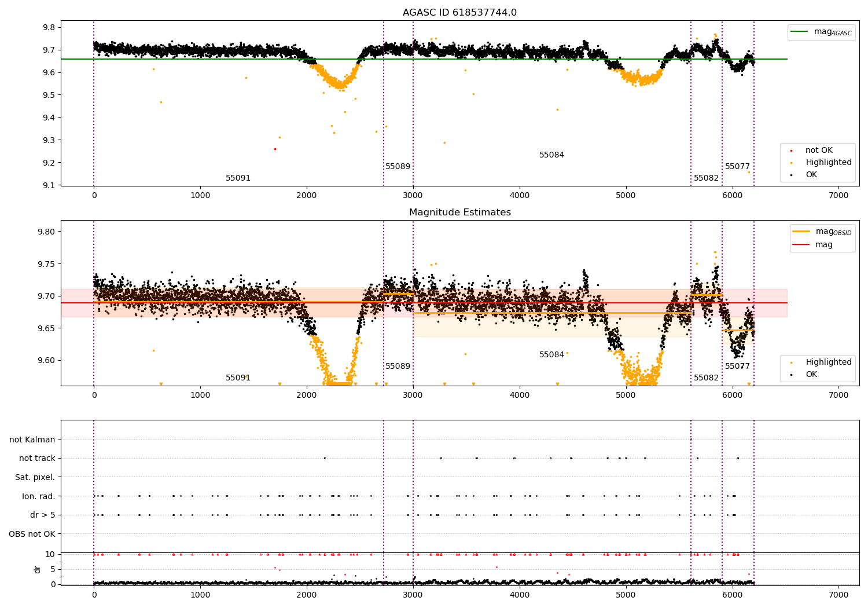The image size is (868, 608).
Task: Click OBSID label 55091 in Magnitude Estimates plot
Action: 238,378
